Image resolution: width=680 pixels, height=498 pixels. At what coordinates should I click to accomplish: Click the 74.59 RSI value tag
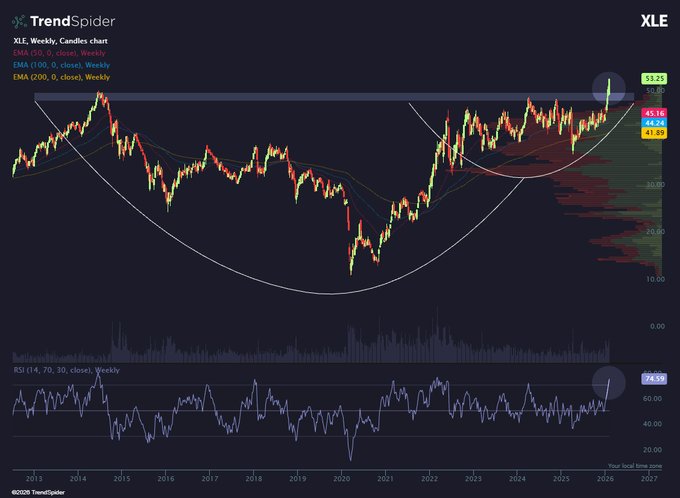[x=654, y=379]
